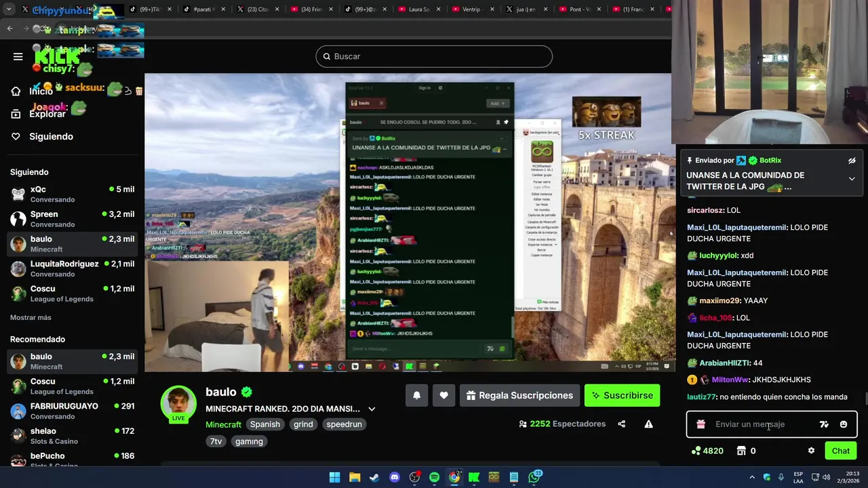Viewport: 868px width, 488px height.
Task: Switch to the #parati TikTok browser tab
Action: pos(204,9)
